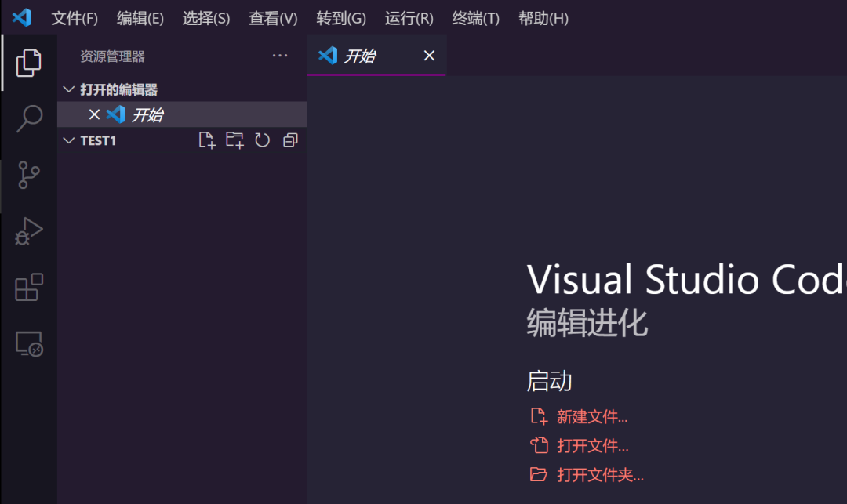Open the 终端(T) menu
Screen dimensions: 847x504
click(x=475, y=18)
